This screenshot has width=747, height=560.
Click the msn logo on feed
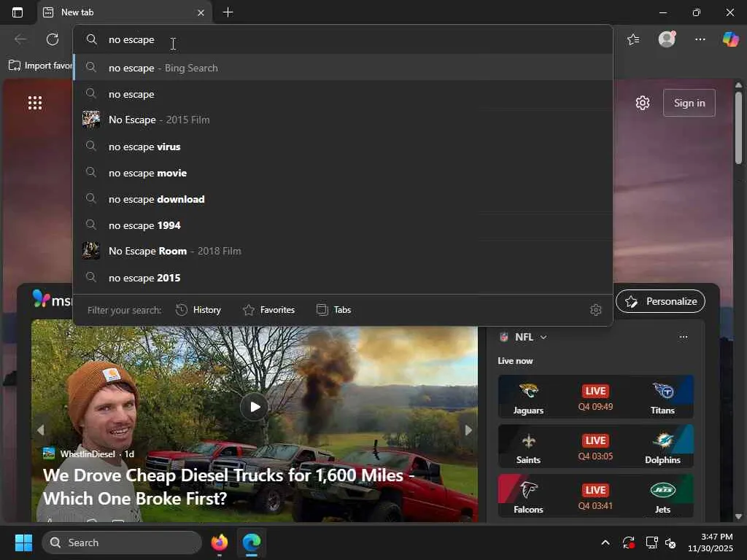(x=52, y=300)
